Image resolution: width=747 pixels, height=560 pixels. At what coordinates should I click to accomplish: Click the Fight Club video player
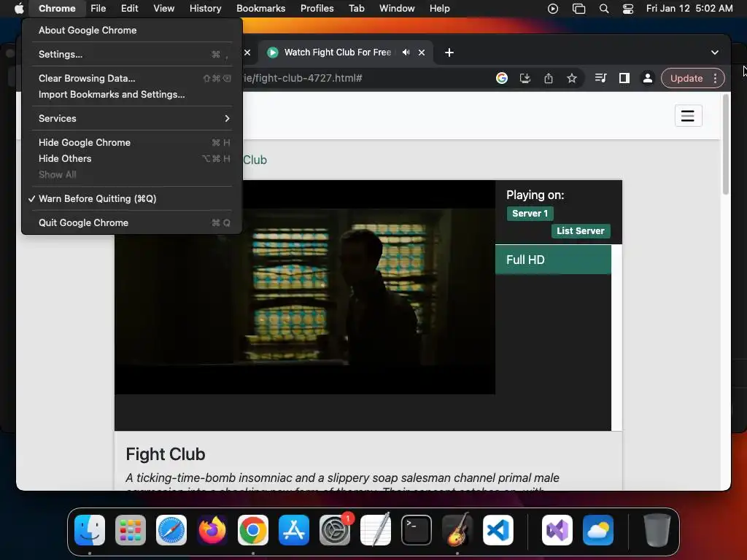(x=305, y=287)
